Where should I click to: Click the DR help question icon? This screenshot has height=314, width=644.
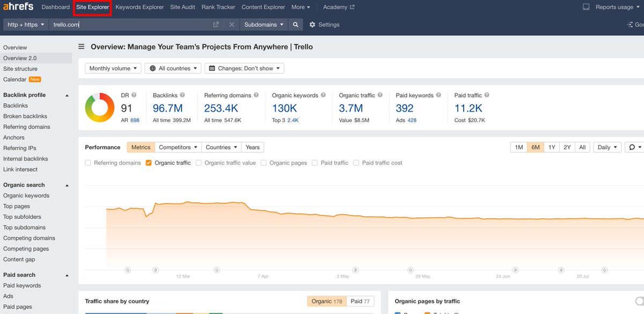[134, 95]
